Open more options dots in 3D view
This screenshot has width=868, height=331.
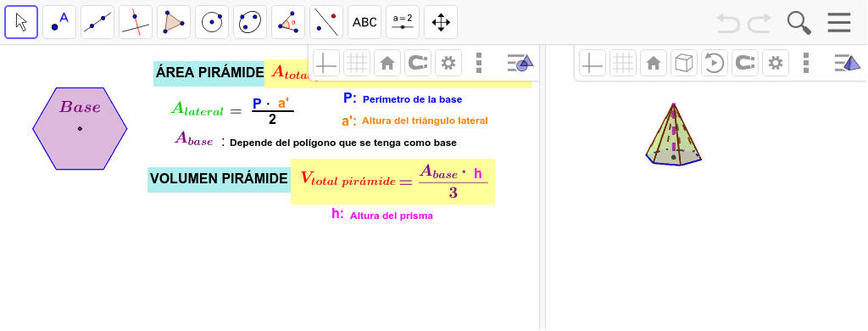click(806, 63)
